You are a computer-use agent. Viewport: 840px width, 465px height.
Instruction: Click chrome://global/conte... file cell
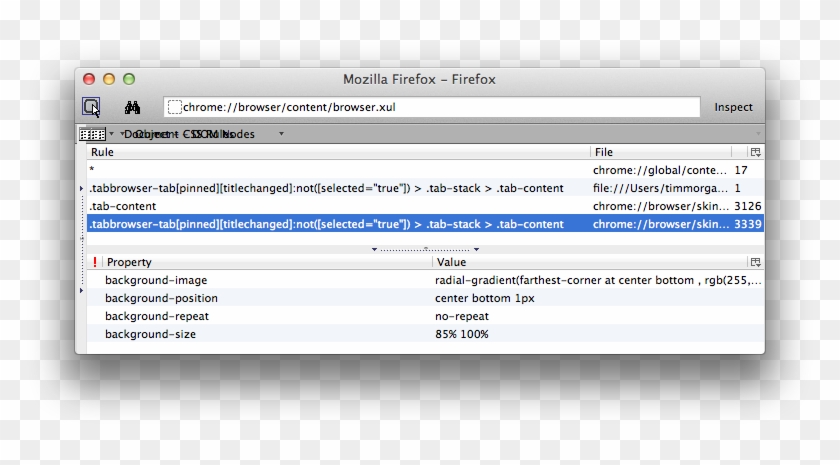(x=659, y=170)
